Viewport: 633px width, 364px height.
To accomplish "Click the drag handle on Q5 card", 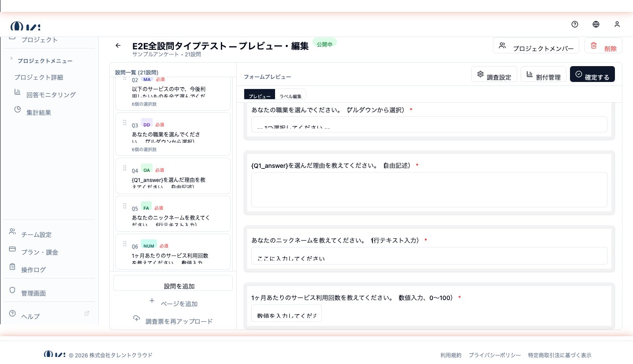I will (x=125, y=206).
